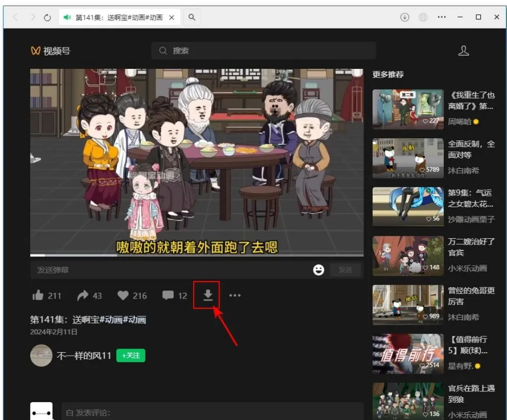Follow with the +关注 button
Viewport: 507px width, 420px height.
coord(131,355)
